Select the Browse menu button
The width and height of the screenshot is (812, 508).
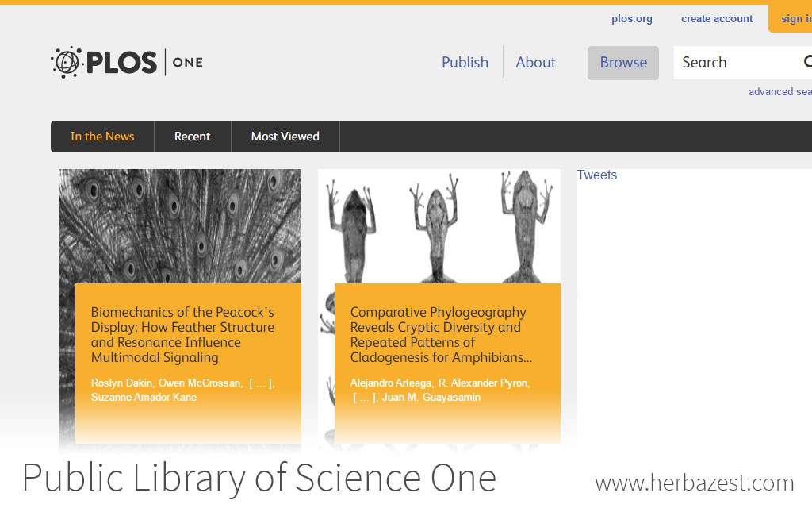coord(622,63)
